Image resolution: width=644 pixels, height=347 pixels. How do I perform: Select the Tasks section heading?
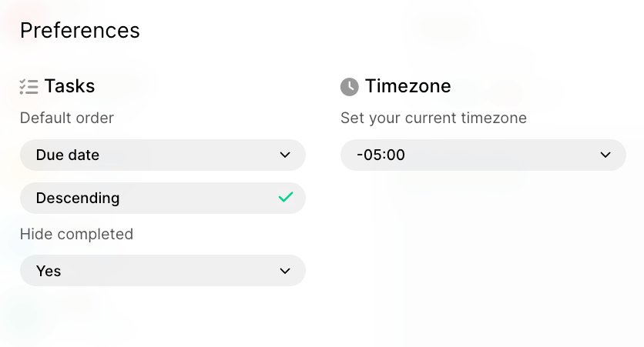click(x=69, y=86)
